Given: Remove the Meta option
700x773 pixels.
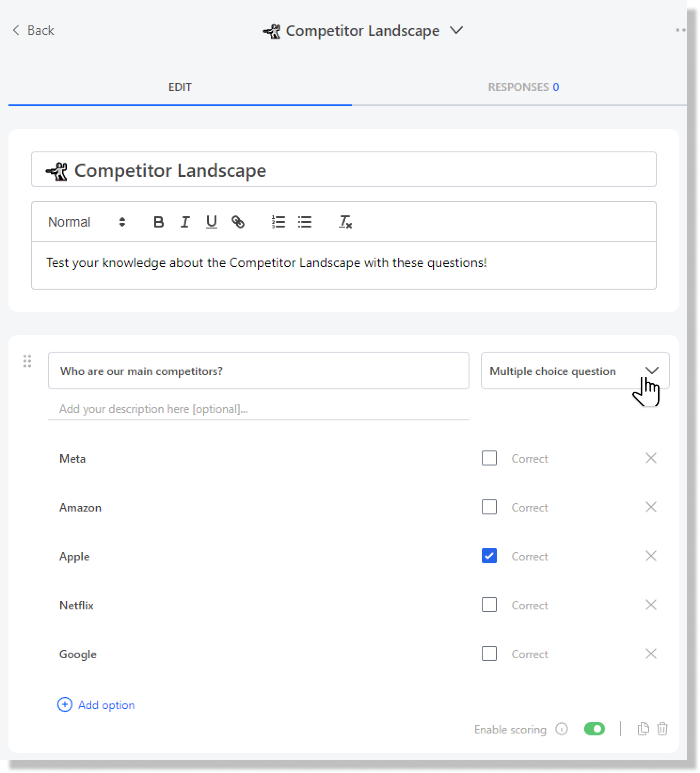Looking at the screenshot, I should coord(651,458).
